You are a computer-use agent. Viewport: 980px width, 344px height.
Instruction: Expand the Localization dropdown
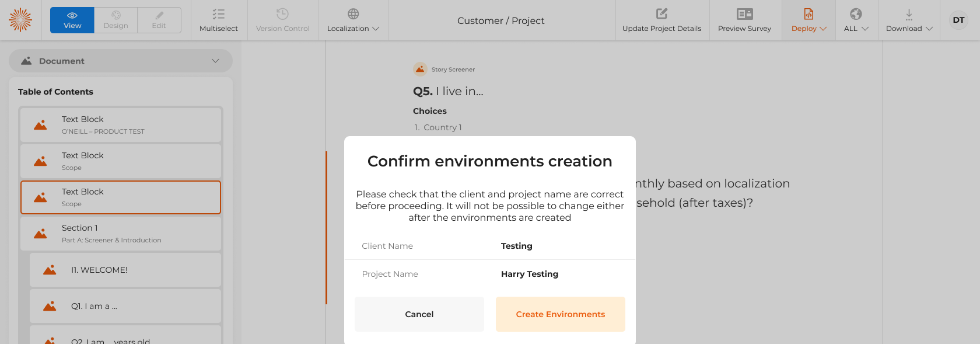click(353, 20)
